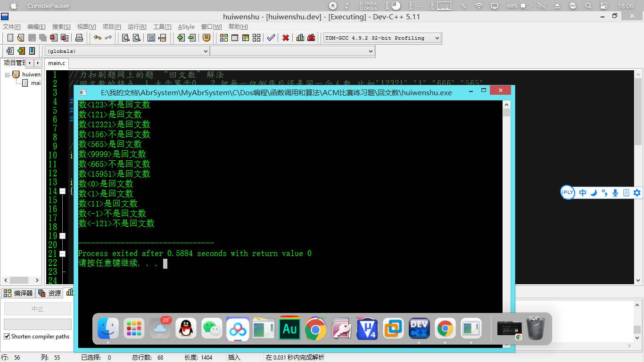Click the New file toolbar icon
Screen dimensions: 644x362
[x=10, y=38]
